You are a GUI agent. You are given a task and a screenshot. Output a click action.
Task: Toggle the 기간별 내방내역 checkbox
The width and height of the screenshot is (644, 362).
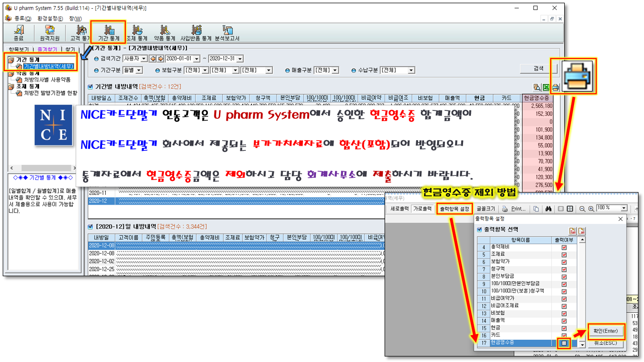coord(90,86)
